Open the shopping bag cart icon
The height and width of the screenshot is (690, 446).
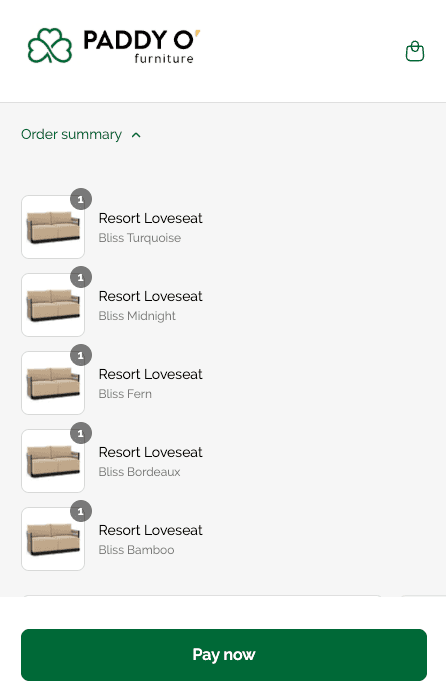click(414, 51)
